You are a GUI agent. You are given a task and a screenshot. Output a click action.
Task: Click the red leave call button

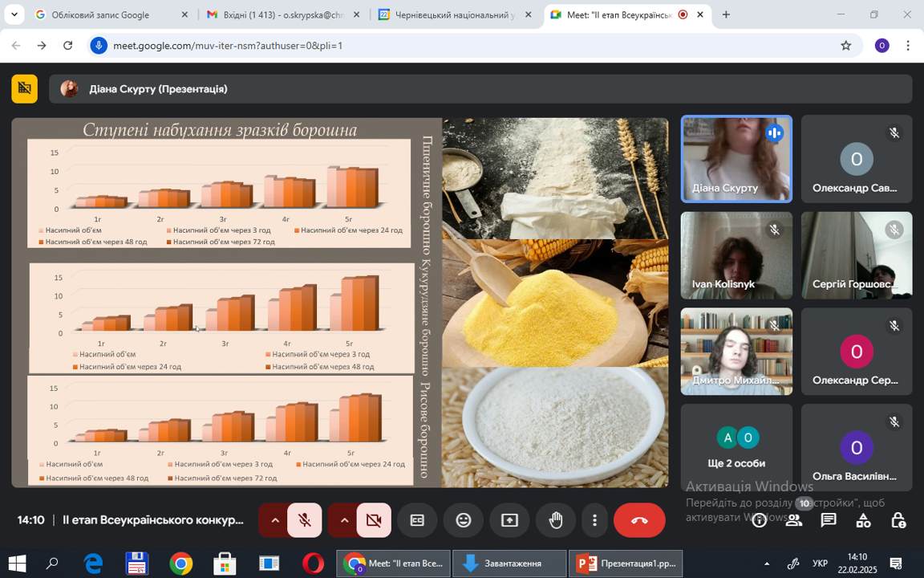click(x=639, y=520)
